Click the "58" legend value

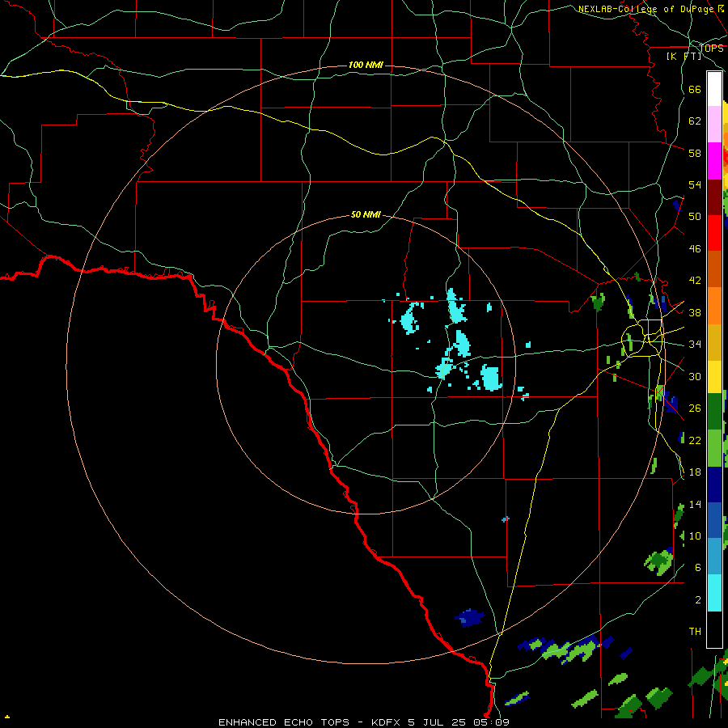tap(695, 153)
